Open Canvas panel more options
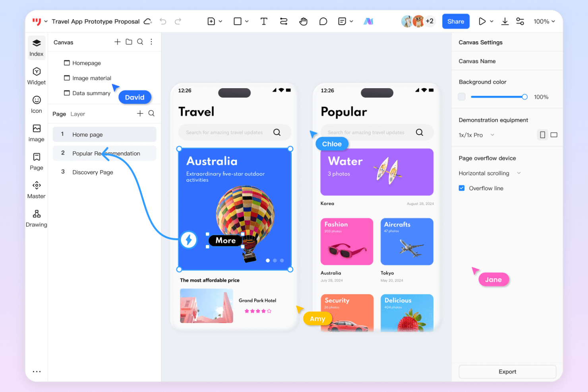The image size is (588, 392). click(x=151, y=42)
